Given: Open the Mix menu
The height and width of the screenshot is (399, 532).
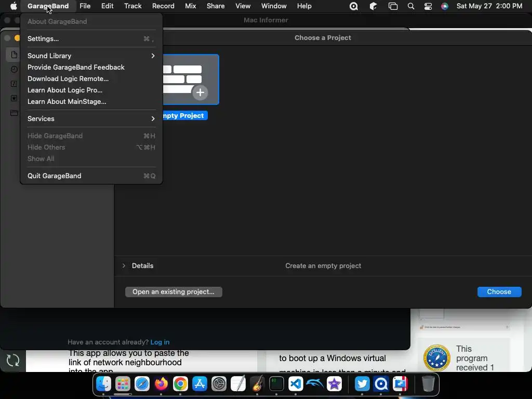Looking at the screenshot, I should [190, 6].
